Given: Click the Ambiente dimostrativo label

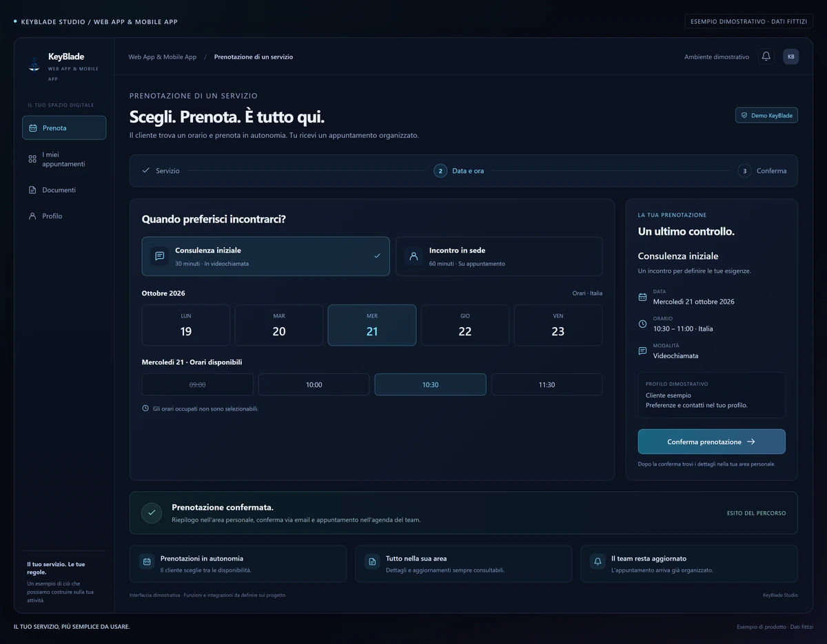Looking at the screenshot, I should point(717,57).
